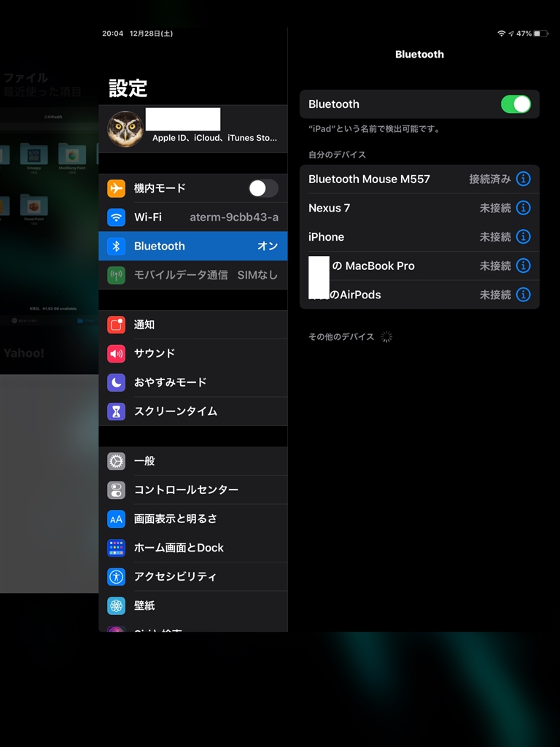Open おやすみモード settings row
The width and height of the screenshot is (560, 747).
[192, 382]
